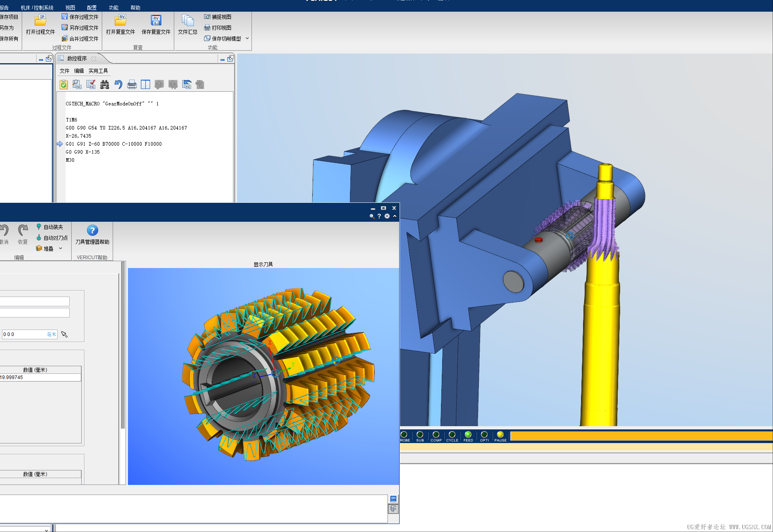
Task: Expand the 保存切削模型 dropdown arrow
Action: click(247, 39)
